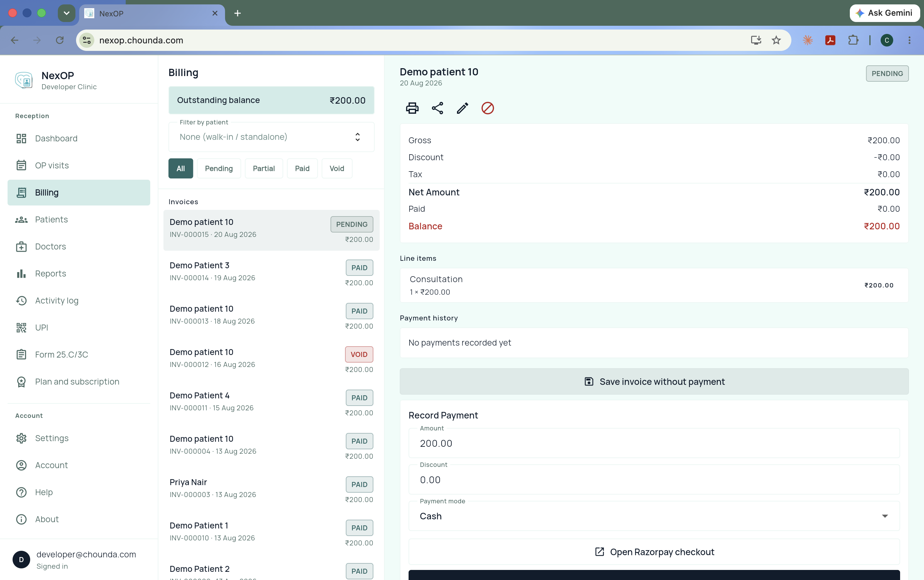This screenshot has width=924, height=580.
Task: Open Account page in sidebar
Action: tap(79, 465)
